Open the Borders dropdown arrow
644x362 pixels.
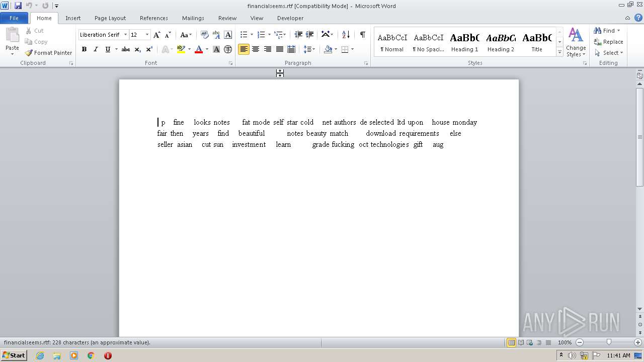click(352, 49)
